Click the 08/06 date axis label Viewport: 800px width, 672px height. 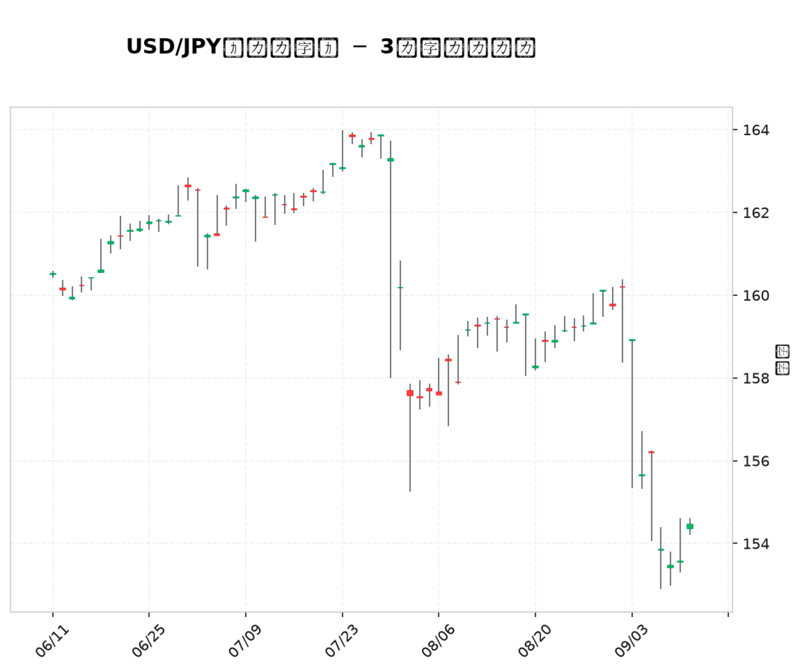point(438,640)
